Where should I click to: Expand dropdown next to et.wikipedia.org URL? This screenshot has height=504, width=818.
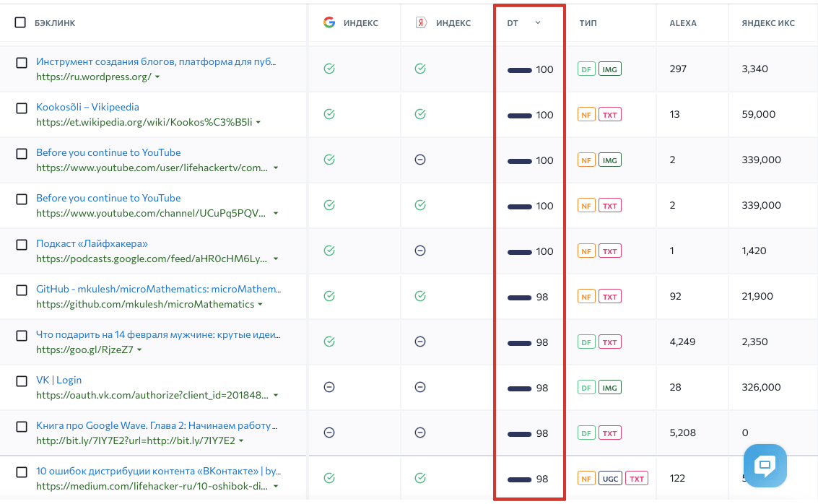coord(258,123)
